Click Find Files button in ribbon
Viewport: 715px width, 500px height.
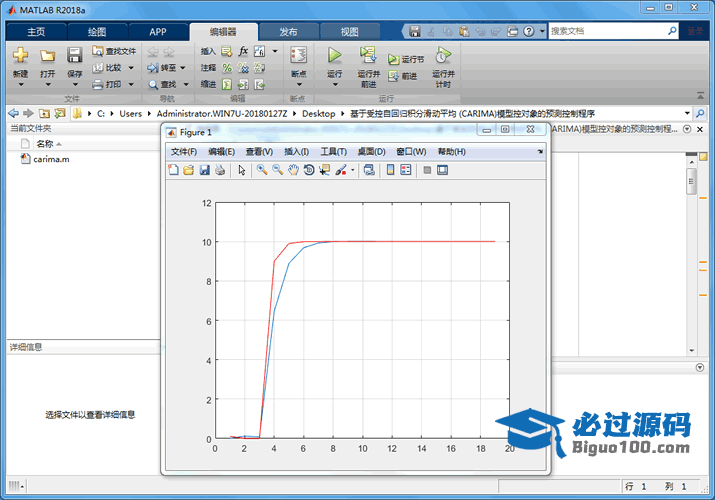tap(114, 51)
